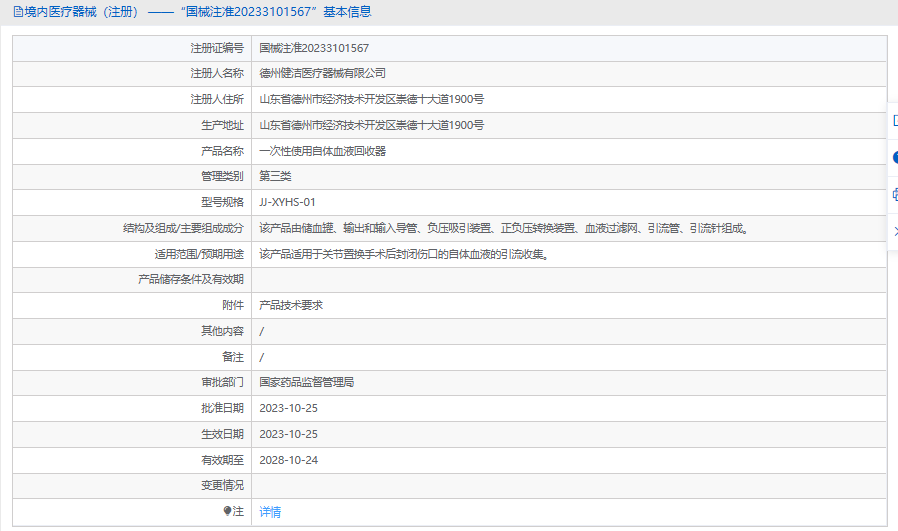Click the 批准日期 value 2023-10-25

288,408
